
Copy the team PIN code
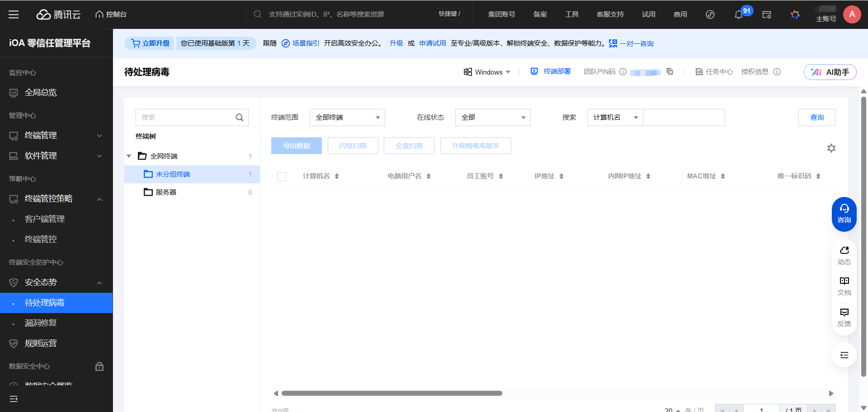pos(670,72)
